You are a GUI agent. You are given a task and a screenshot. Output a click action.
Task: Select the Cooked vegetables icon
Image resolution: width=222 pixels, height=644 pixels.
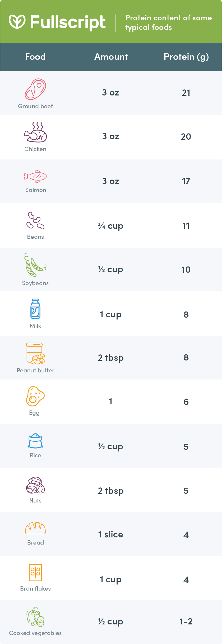tap(35, 617)
